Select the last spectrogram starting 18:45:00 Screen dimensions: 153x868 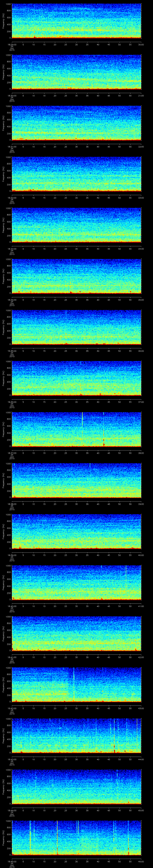77,838
